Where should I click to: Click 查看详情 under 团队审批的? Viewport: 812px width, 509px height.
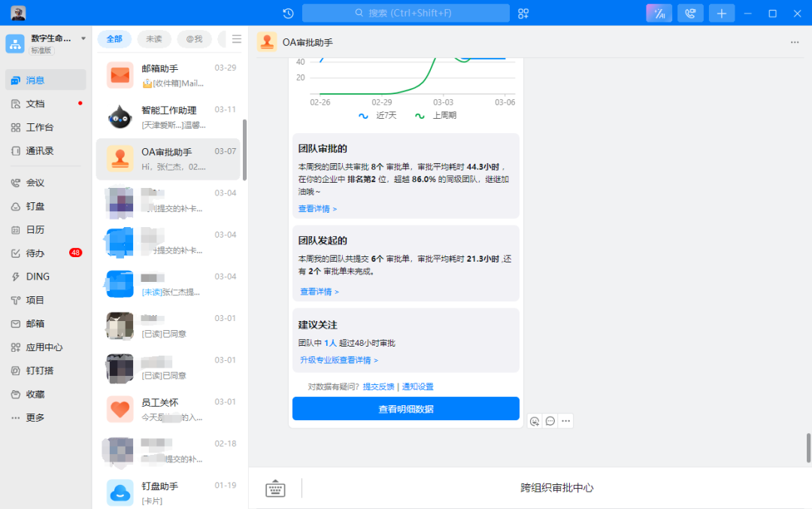pyautogui.click(x=317, y=208)
